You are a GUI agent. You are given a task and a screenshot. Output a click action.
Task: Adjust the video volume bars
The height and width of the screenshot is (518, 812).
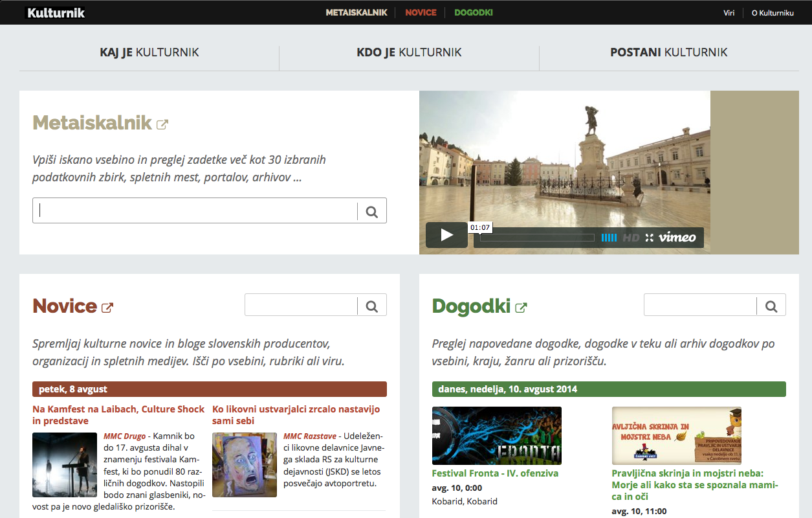click(609, 238)
